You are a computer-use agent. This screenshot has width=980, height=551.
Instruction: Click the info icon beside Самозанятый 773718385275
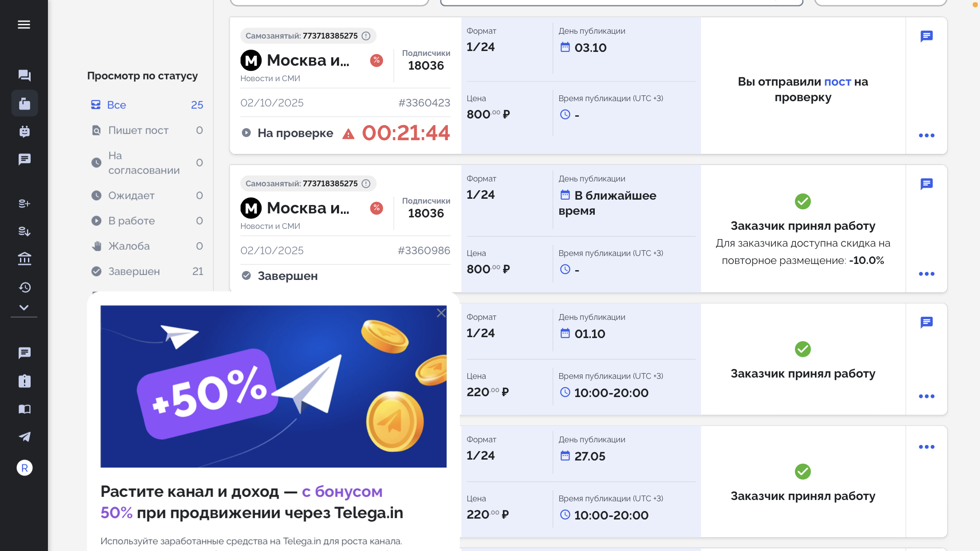pyautogui.click(x=366, y=36)
